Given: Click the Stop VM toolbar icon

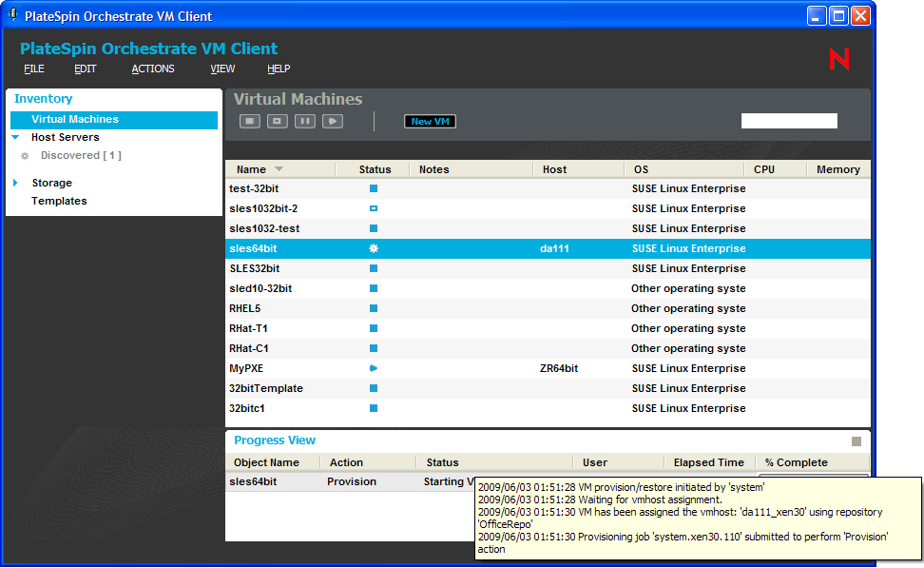Looking at the screenshot, I should tap(250, 122).
